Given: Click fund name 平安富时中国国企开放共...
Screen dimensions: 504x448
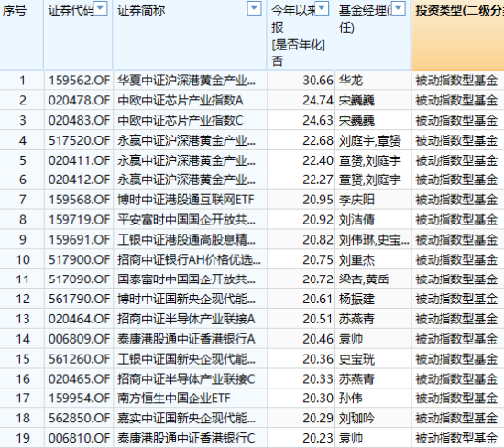Looking at the screenshot, I should [186, 220].
